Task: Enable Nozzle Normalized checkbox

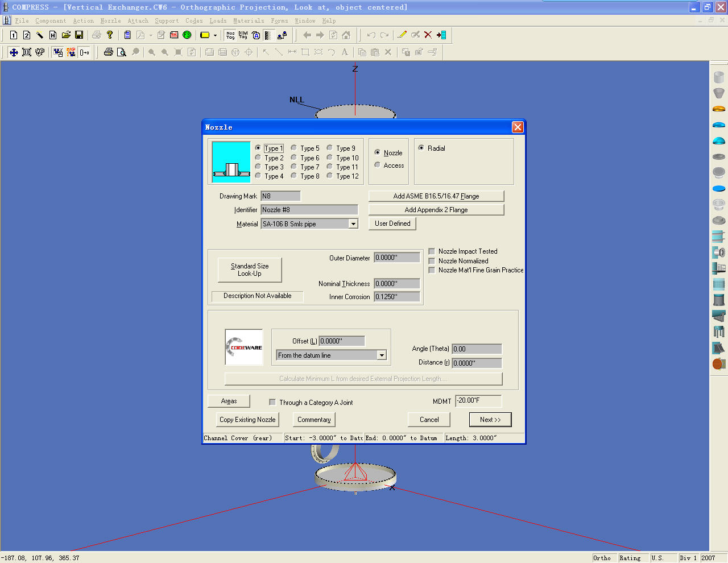Action: 432,261
